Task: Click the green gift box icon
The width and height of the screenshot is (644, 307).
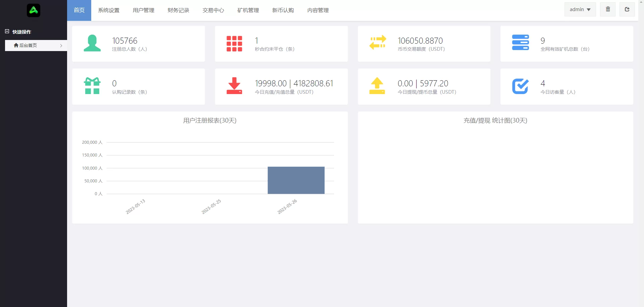Action: click(x=92, y=86)
